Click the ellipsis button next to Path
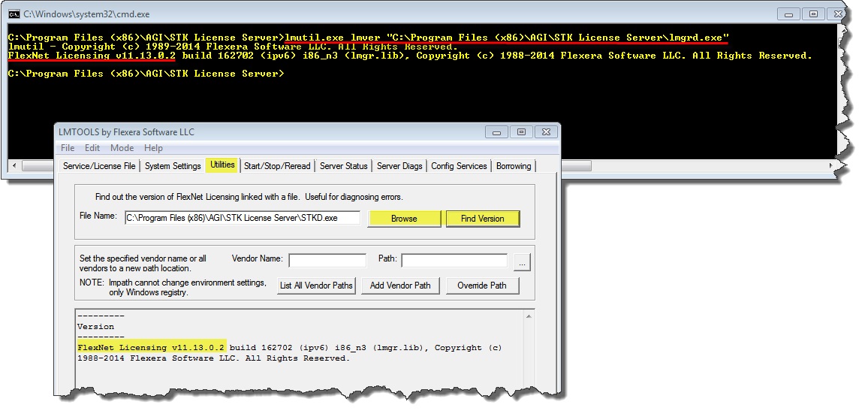 pyautogui.click(x=522, y=262)
